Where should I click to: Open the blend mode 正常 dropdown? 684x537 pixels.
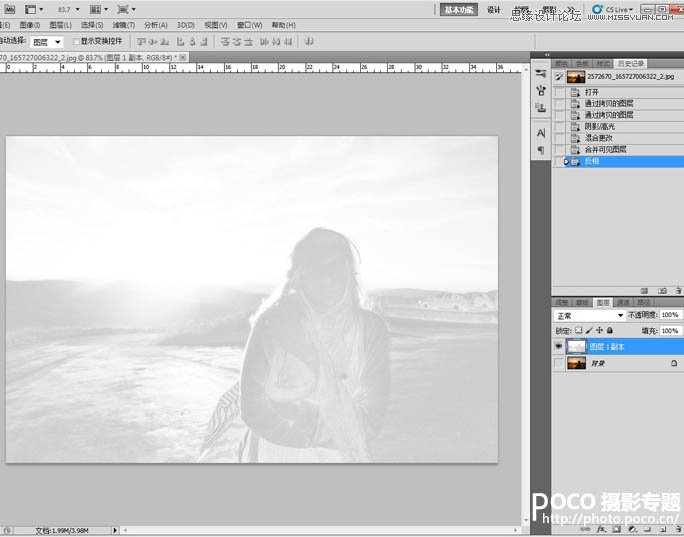pyautogui.click(x=589, y=315)
